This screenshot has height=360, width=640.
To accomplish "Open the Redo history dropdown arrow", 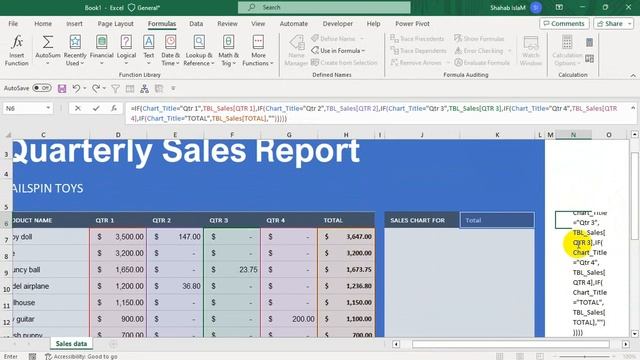I will [104, 88].
